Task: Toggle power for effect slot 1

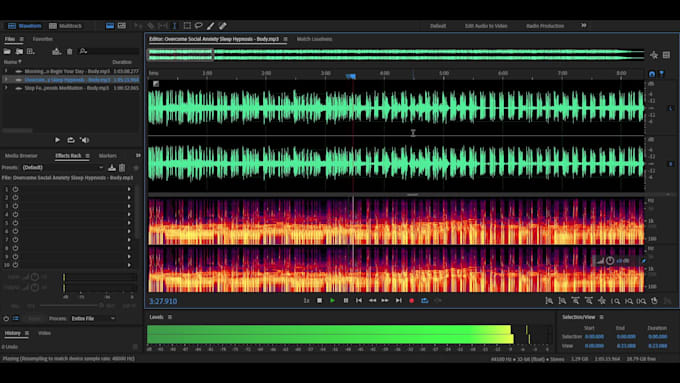Action: [x=15, y=189]
